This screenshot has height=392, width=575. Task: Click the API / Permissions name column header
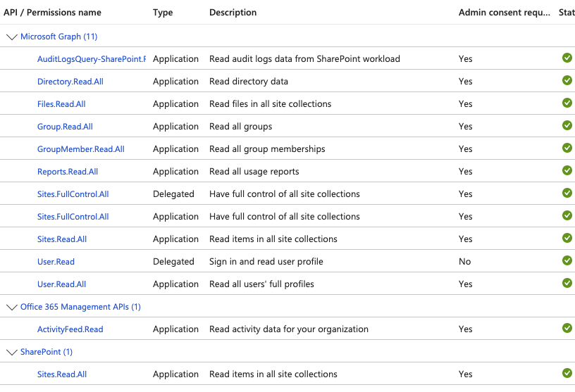(52, 13)
